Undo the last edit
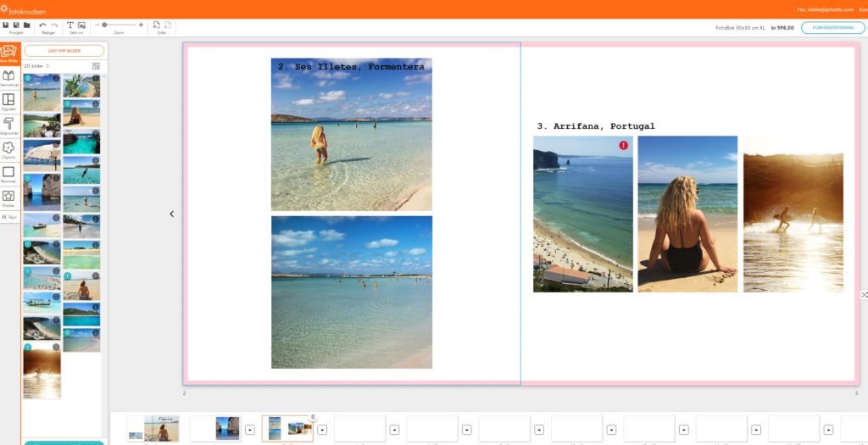 pyautogui.click(x=42, y=25)
